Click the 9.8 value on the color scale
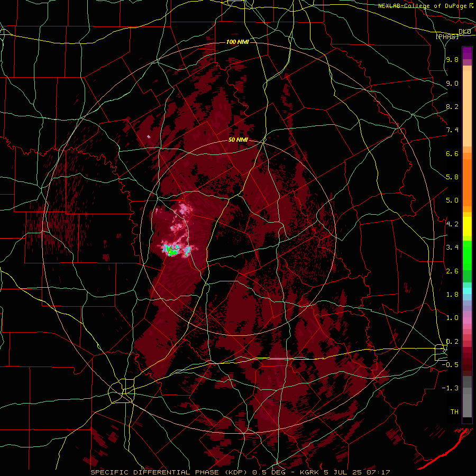Image resolution: width=476 pixels, height=476 pixels. (x=452, y=60)
